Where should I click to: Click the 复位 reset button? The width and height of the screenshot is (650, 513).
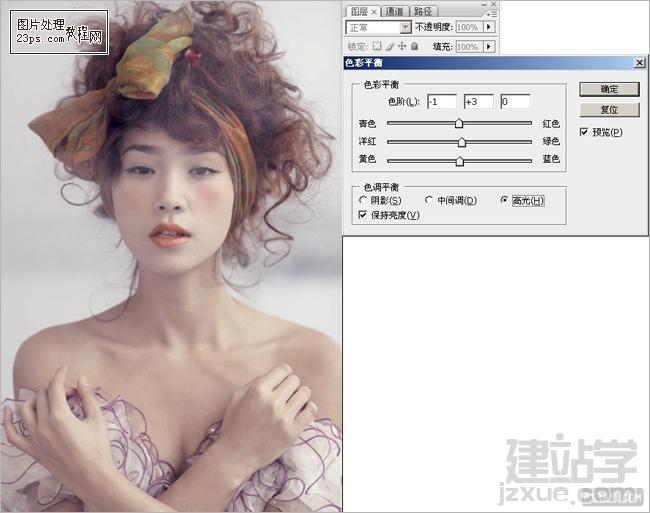609,110
